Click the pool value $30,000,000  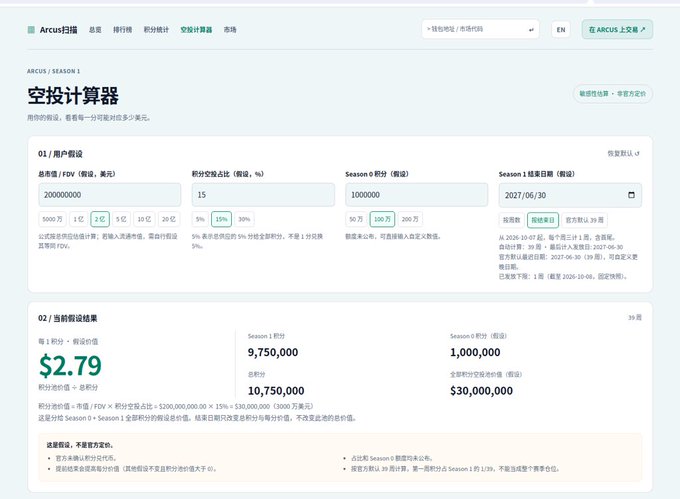point(481,391)
